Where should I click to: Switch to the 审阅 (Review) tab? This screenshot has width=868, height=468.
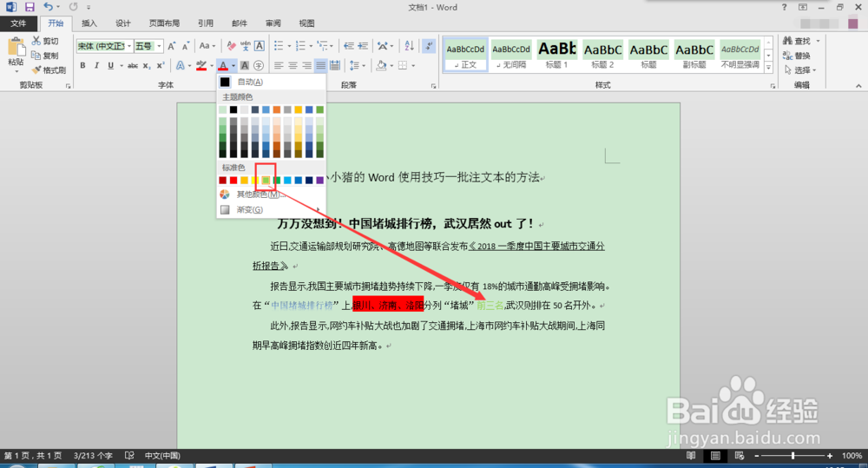pos(273,23)
